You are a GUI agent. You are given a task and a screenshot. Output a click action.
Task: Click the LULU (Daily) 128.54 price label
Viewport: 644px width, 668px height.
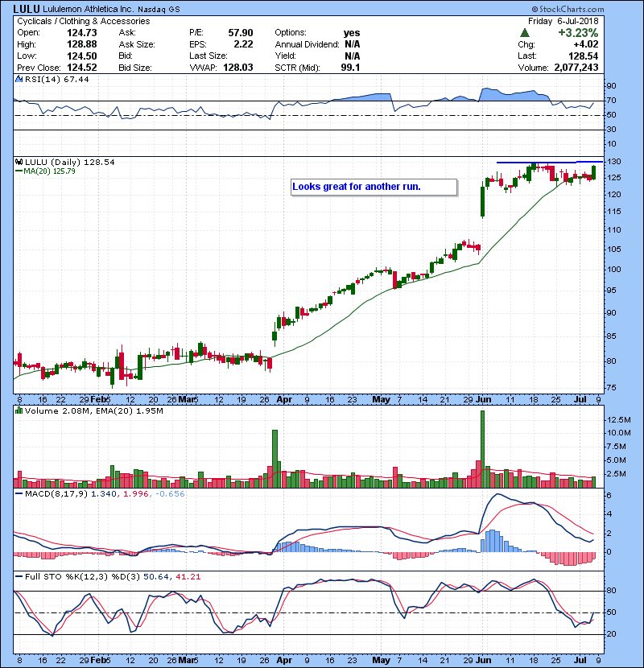pyautogui.click(x=69, y=162)
